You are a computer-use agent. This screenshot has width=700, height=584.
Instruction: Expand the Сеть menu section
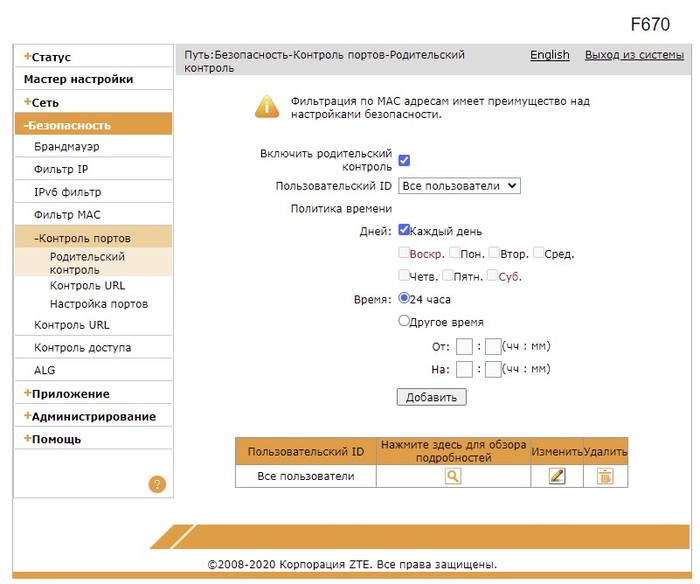pyautogui.click(x=41, y=102)
